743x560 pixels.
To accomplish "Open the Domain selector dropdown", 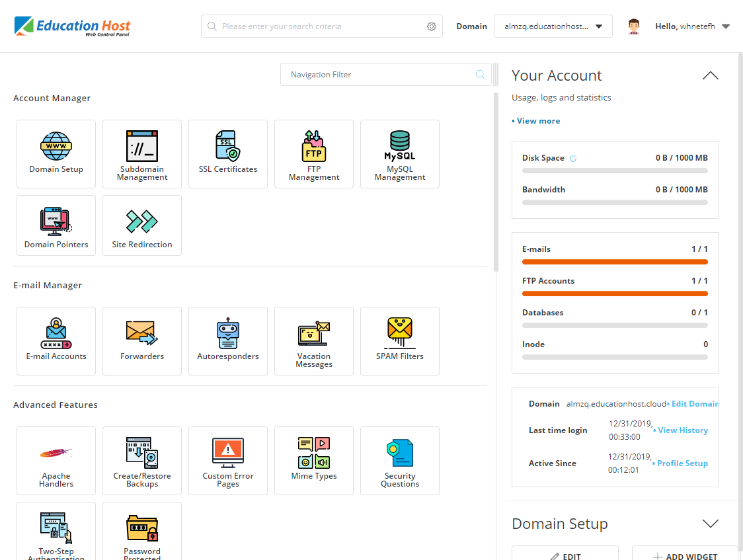I will point(553,26).
